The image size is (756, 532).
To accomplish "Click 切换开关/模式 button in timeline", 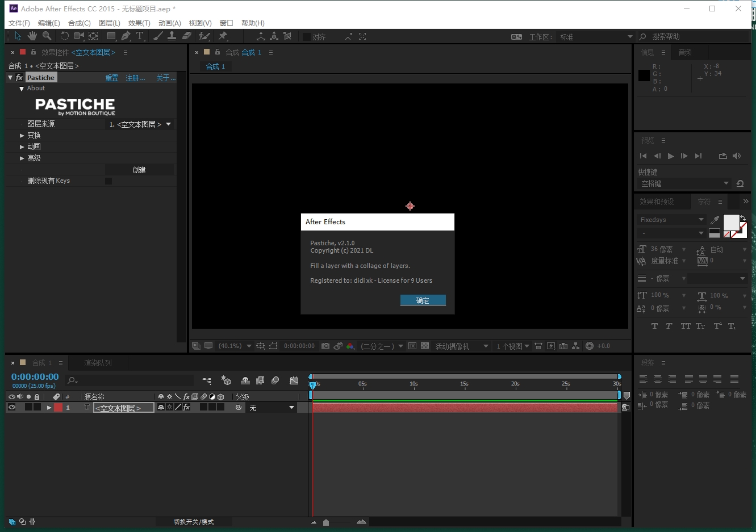I will [194, 522].
